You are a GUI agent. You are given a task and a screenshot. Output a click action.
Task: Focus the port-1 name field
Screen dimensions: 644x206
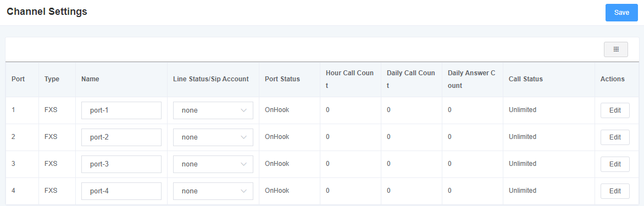click(121, 110)
